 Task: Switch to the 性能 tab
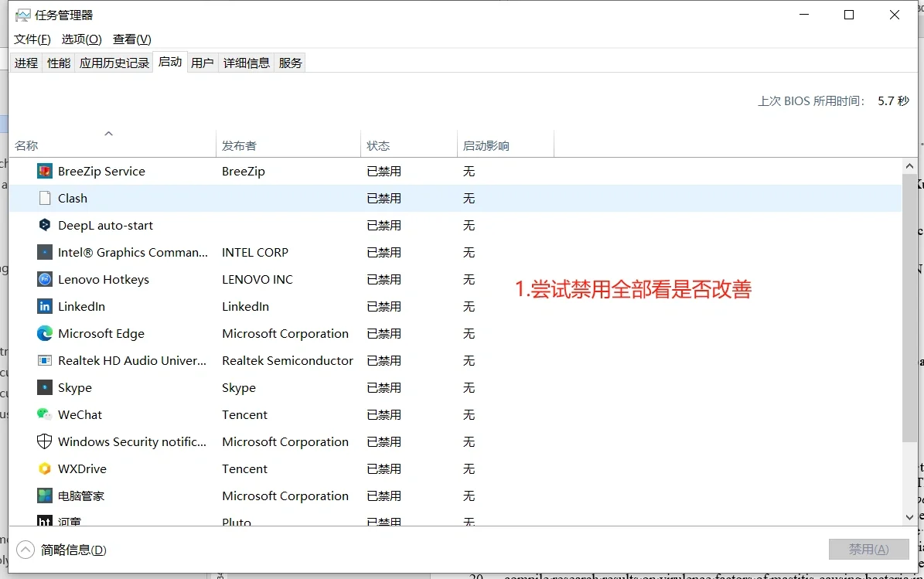pos(58,63)
